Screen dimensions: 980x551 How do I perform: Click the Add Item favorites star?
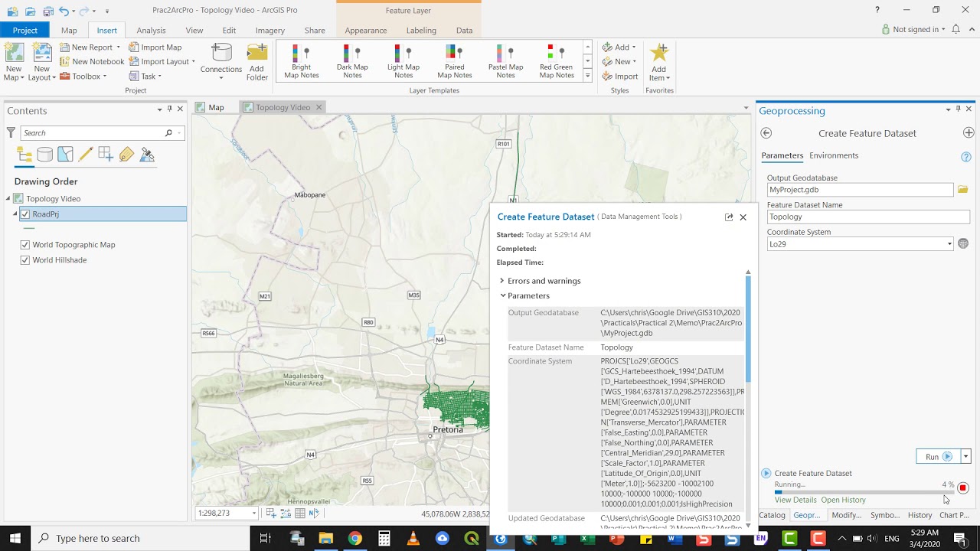(x=658, y=54)
